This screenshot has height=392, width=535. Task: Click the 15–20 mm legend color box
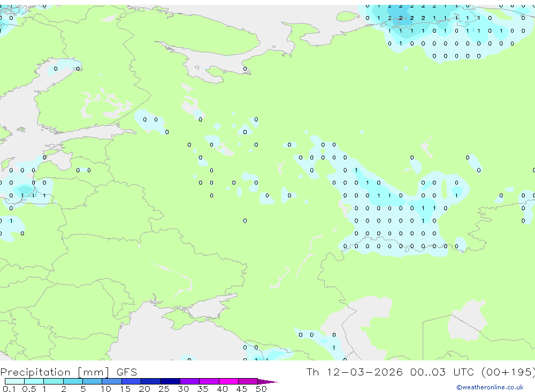point(132,381)
